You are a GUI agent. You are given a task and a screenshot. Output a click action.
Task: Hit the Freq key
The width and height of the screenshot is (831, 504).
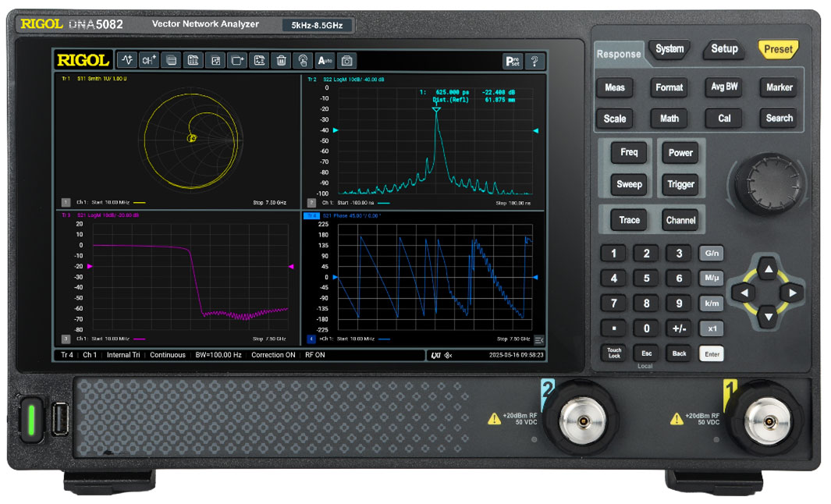tap(629, 153)
